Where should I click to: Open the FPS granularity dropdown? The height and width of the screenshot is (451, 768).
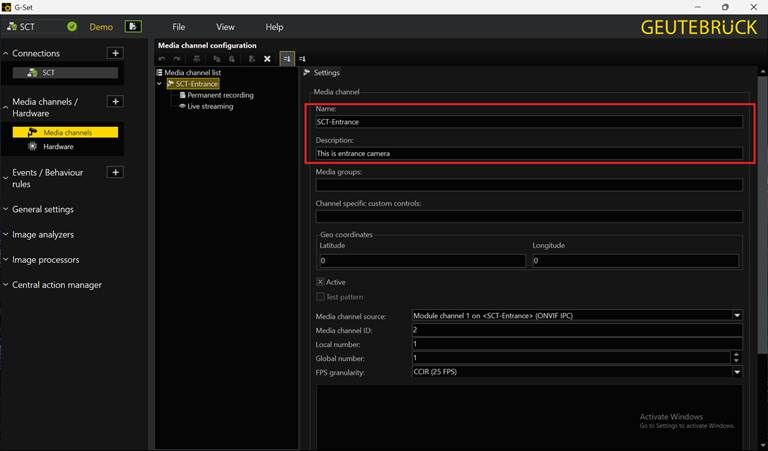pos(737,372)
